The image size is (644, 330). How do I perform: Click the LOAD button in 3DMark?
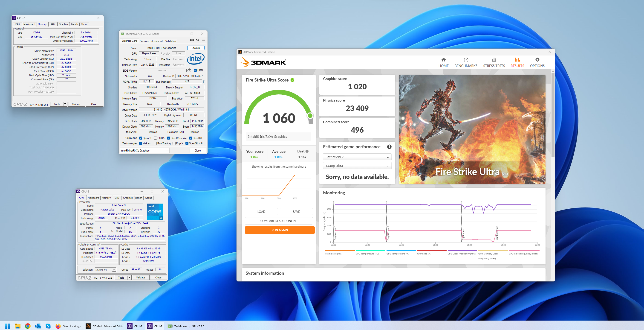[x=261, y=211]
